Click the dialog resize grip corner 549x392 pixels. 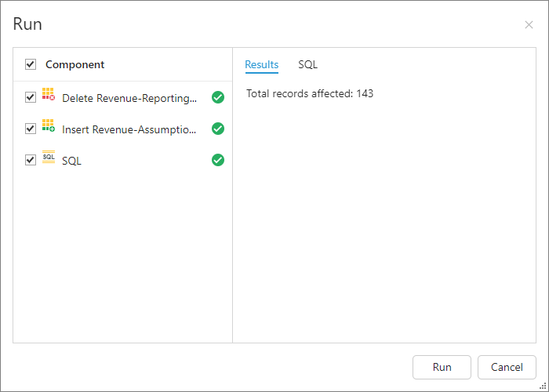[543, 386]
